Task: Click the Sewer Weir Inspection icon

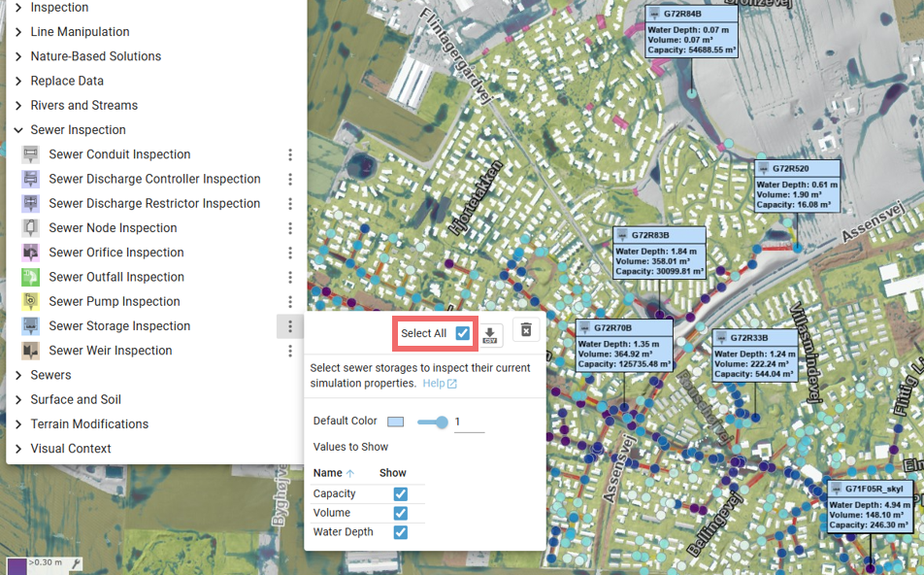Action: 31,351
